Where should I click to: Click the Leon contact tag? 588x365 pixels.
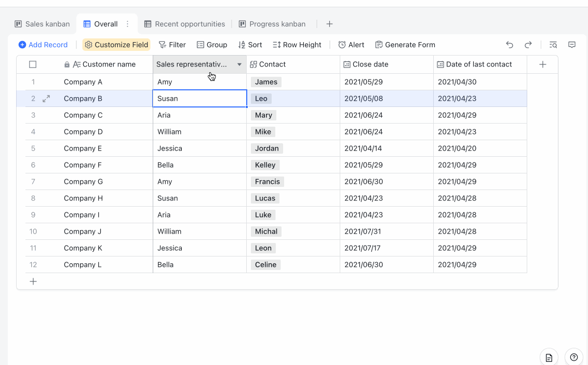263,248
